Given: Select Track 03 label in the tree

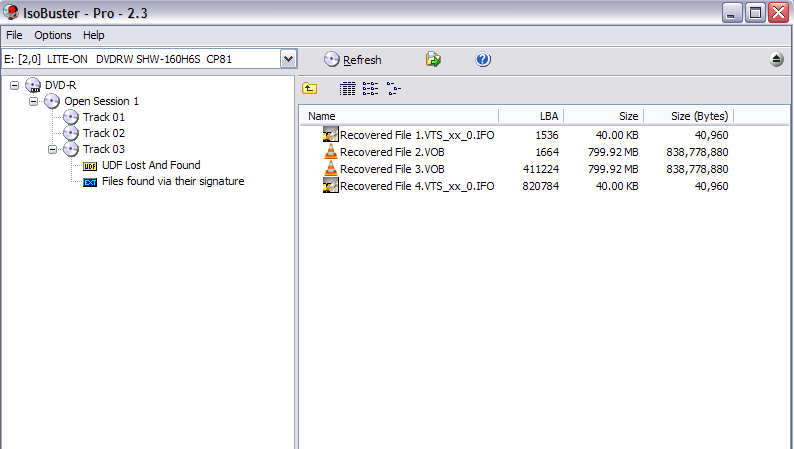Looking at the screenshot, I should pos(104,149).
